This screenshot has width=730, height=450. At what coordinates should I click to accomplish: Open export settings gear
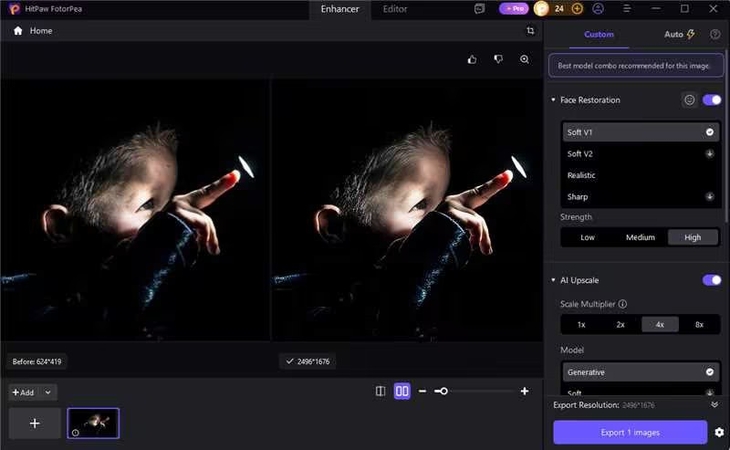719,432
